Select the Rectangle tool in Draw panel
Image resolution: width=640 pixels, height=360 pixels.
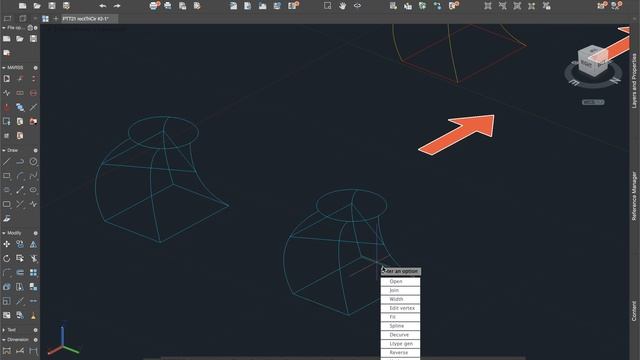pos(7,176)
